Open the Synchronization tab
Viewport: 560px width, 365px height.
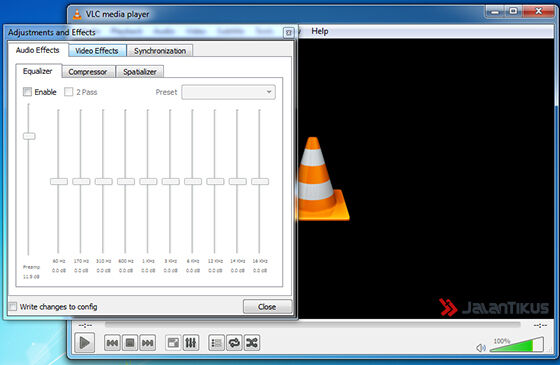[x=160, y=51]
